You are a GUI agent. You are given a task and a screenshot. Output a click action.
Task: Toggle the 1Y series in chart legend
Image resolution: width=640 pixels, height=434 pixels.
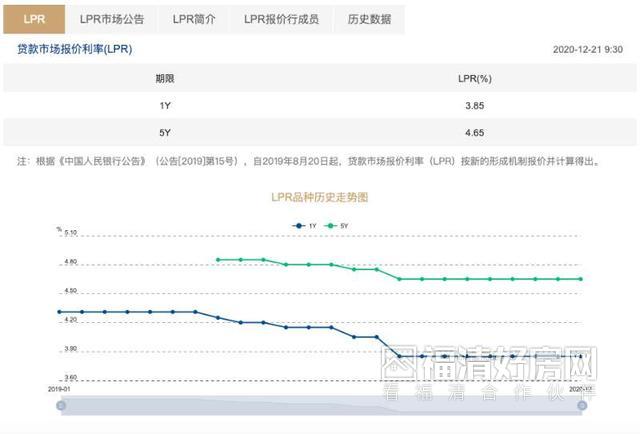tap(304, 226)
